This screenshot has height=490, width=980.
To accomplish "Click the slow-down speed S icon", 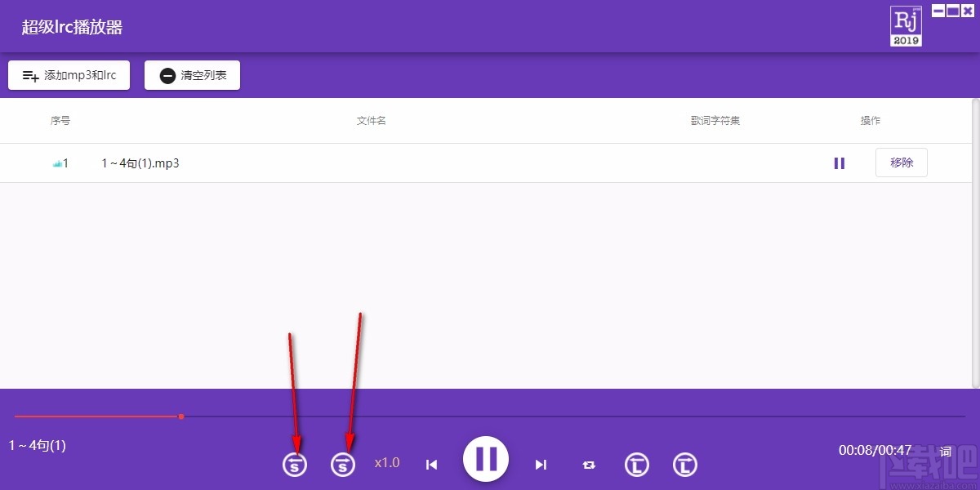I will (295, 465).
